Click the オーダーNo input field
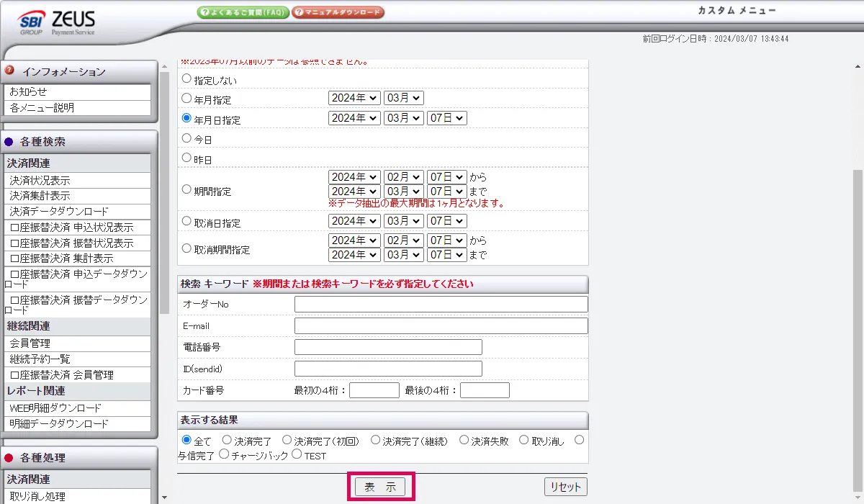Image resolution: width=864 pixels, height=504 pixels. point(441,305)
